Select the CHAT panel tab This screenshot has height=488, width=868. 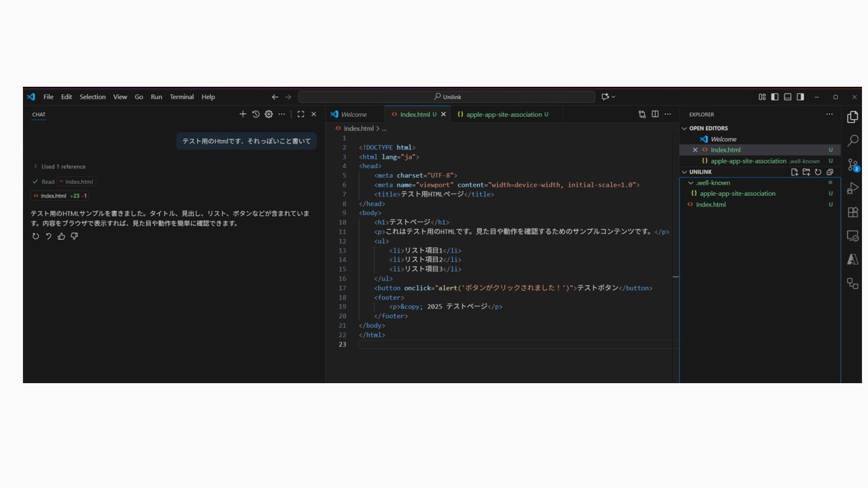coord(39,114)
